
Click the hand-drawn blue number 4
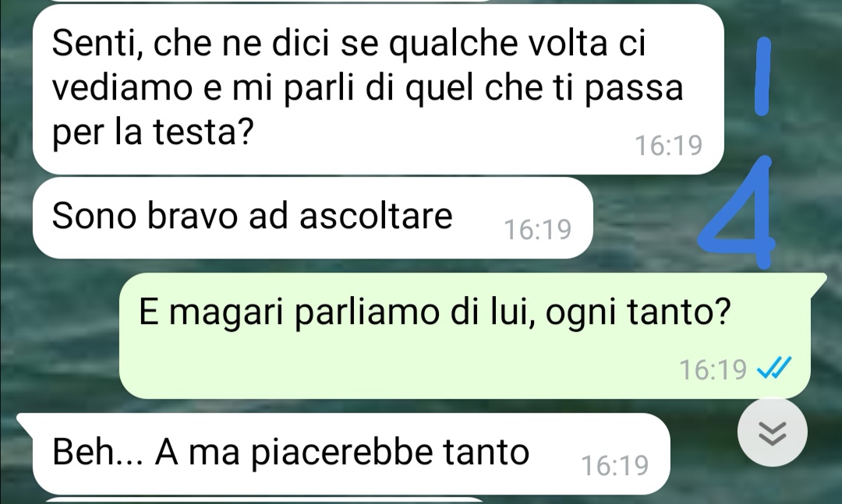[x=738, y=213]
